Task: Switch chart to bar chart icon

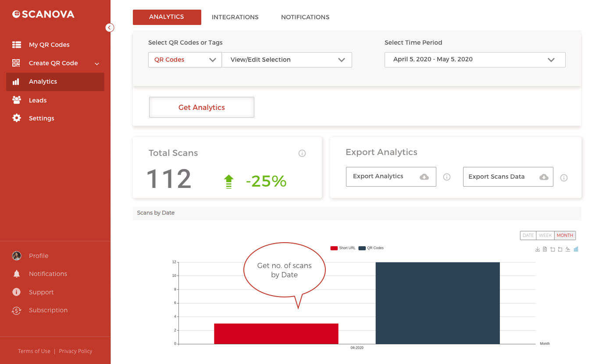Action: [x=576, y=249]
